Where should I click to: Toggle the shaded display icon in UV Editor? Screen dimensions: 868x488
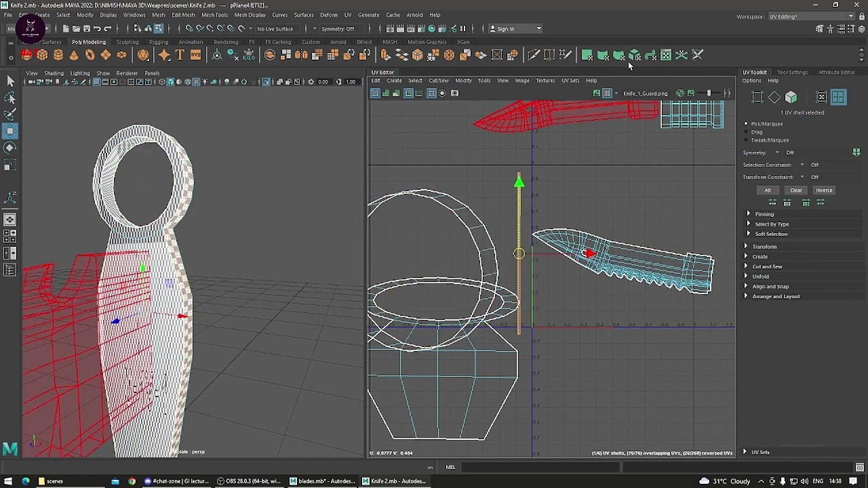coord(386,93)
